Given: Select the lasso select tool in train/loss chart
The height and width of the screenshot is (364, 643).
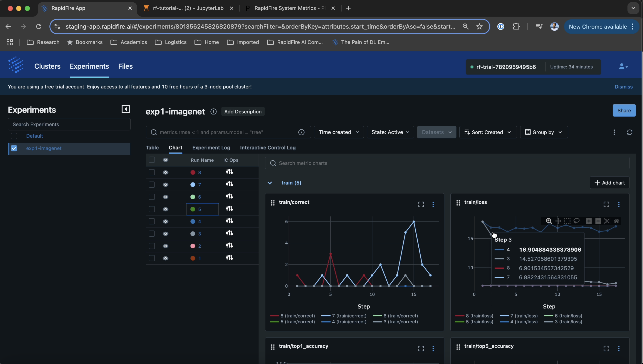Looking at the screenshot, I should coord(577,221).
